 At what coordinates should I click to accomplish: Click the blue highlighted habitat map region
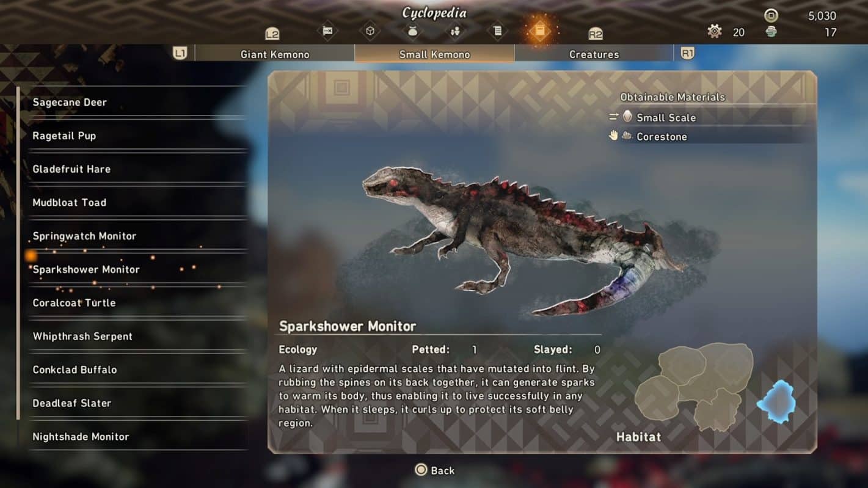[776, 402]
